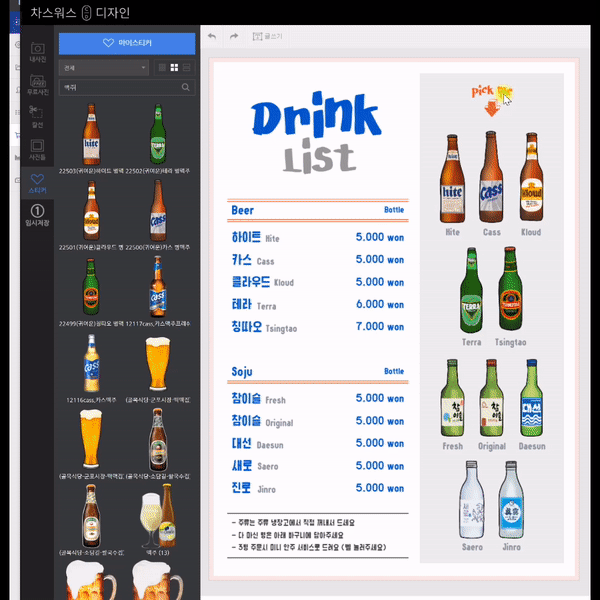The width and height of the screenshot is (600, 600).
Task: Pick the sticker with beer glass and bottle
Action: tap(158, 516)
